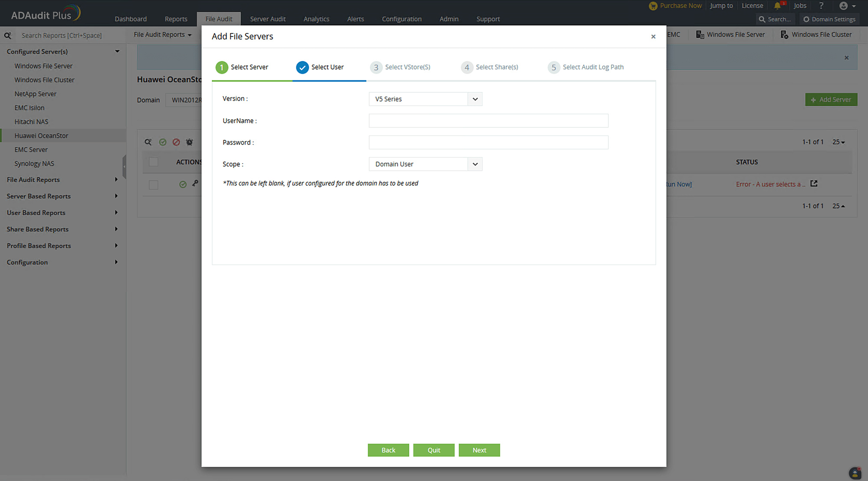The image size is (868, 481).
Task: Open the error status details popup icon
Action: (x=814, y=184)
